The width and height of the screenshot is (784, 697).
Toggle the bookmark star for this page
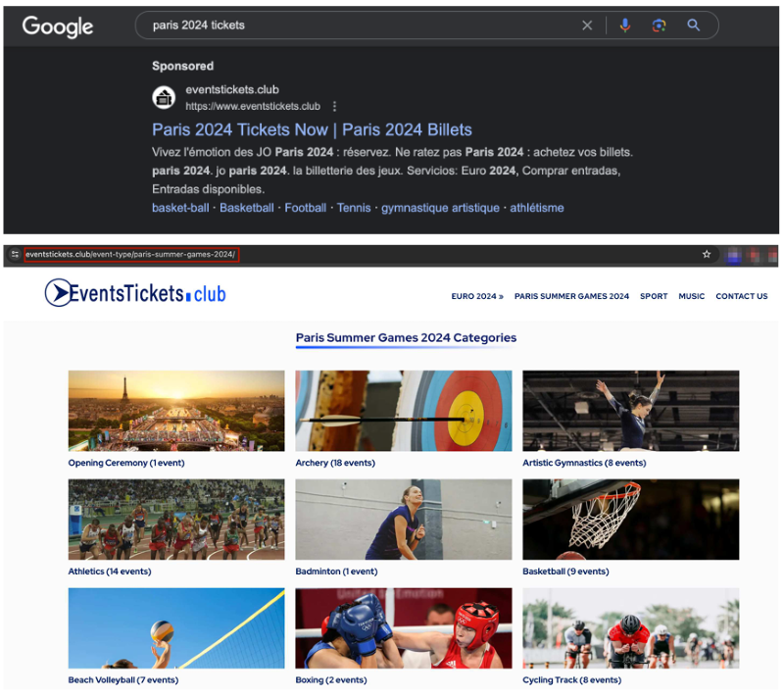707,254
